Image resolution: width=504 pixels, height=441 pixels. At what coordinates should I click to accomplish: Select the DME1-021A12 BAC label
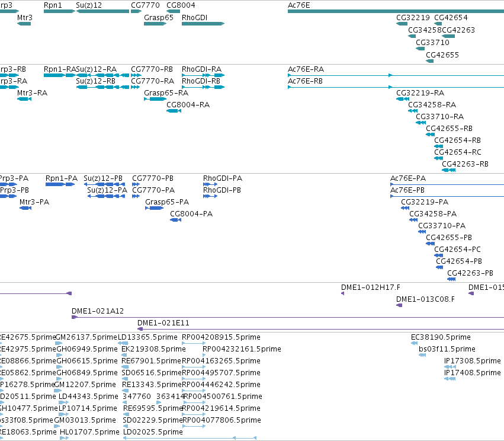pyautogui.click(x=98, y=311)
